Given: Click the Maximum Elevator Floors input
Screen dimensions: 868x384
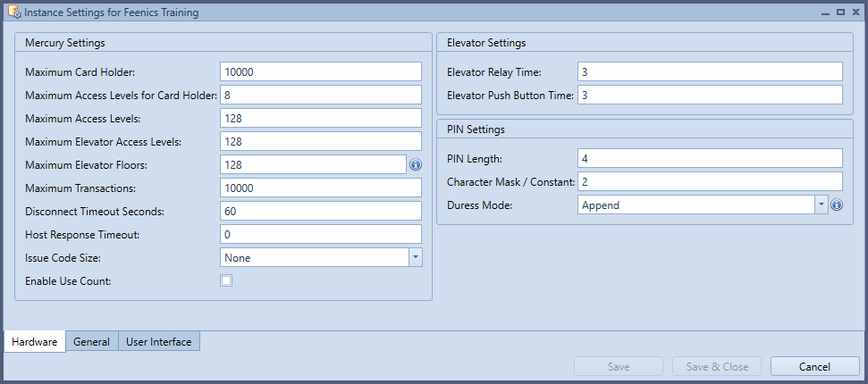Looking at the screenshot, I should (314, 164).
